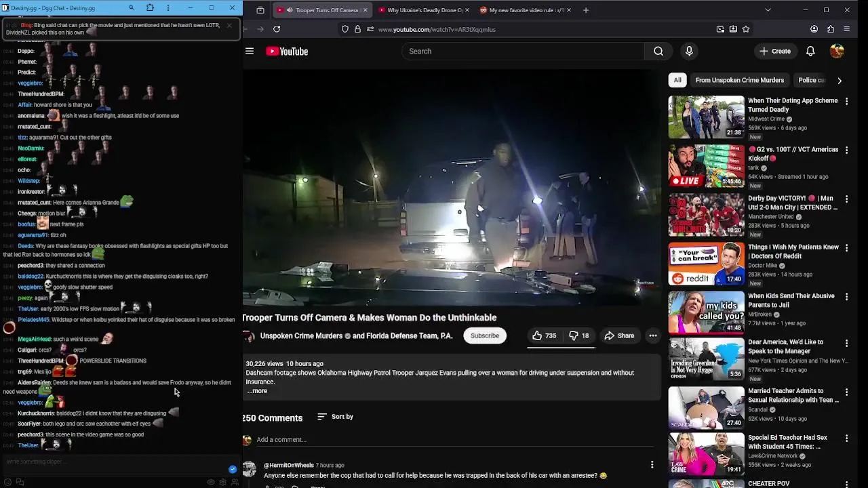
Task: Click the browser address bar URL
Action: (437, 29)
